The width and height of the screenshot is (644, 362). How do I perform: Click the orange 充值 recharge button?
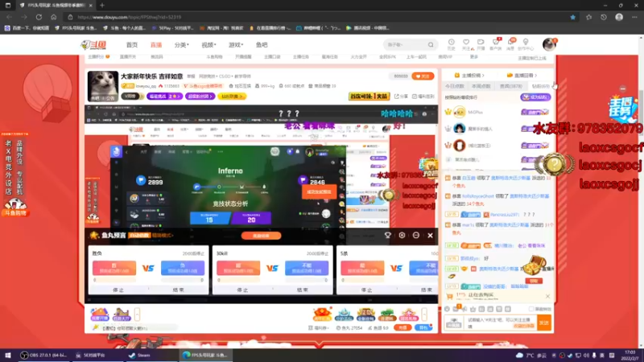[402, 327]
